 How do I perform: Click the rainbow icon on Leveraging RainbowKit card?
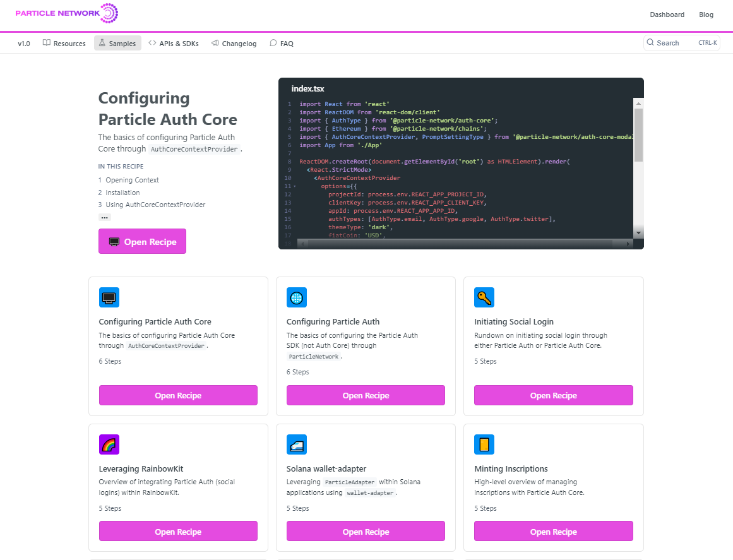pyautogui.click(x=109, y=444)
